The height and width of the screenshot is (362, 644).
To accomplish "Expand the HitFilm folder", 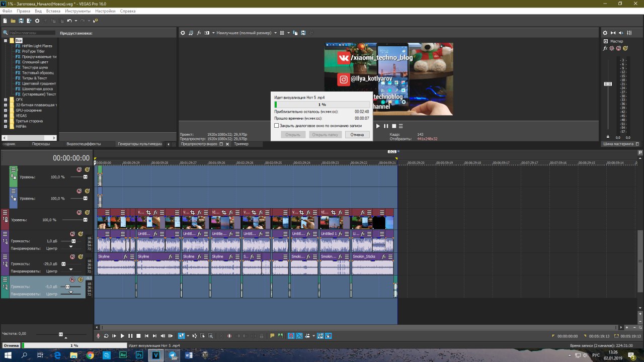I will click(x=6, y=126).
